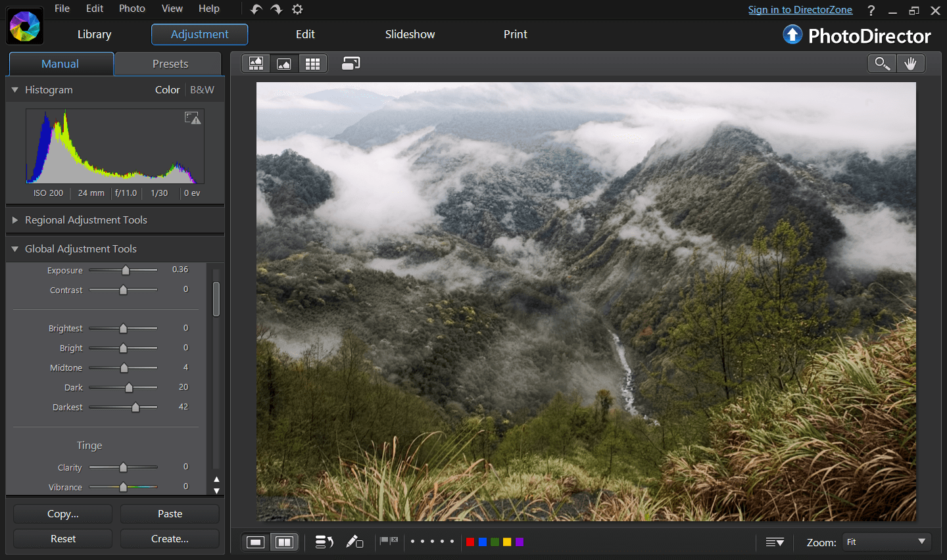This screenshot has height=560, width=947.
Task: Undo the last action
Action: (256, 9)
